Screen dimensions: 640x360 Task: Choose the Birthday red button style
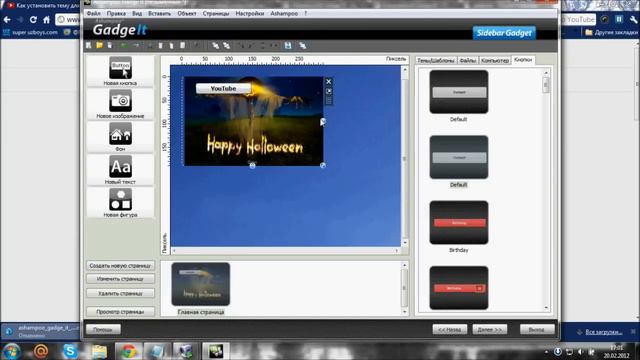(459, 222)
